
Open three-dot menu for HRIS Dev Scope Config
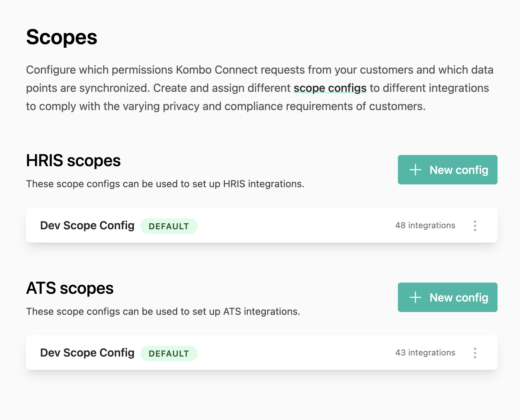[475, 225]
